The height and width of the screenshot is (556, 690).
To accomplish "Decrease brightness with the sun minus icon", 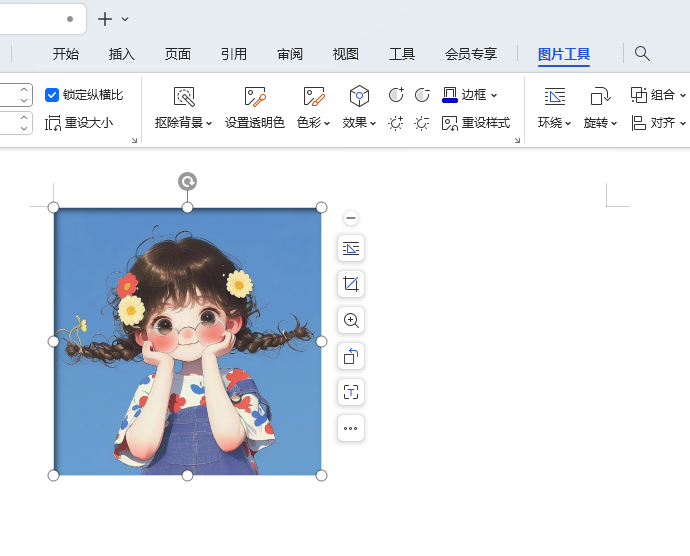I will 422,123.
